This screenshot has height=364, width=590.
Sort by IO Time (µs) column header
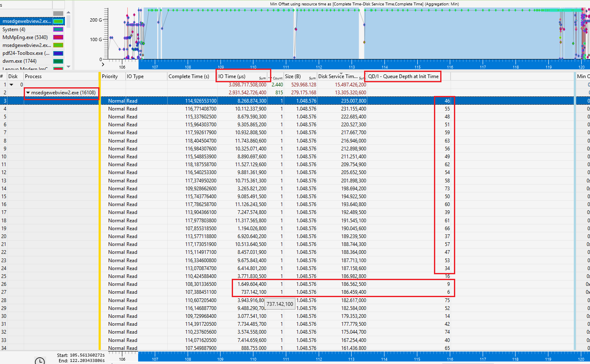pyautogui.click(x=232, y=76)
